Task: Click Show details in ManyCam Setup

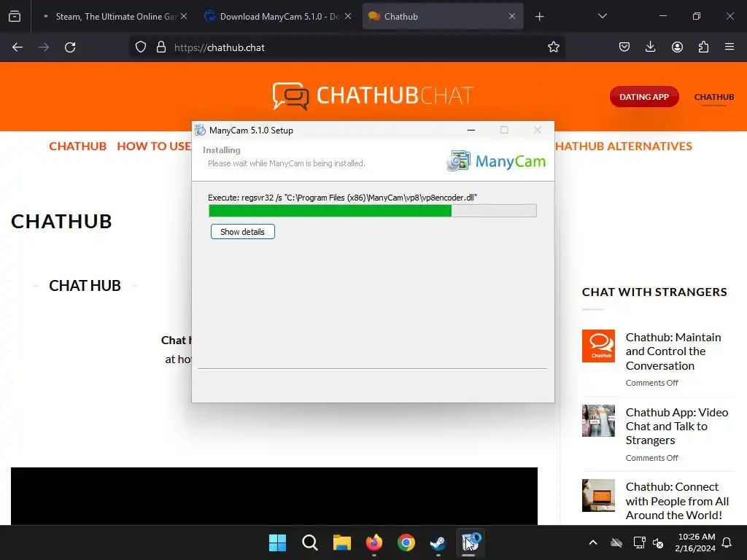Action: (242, 232)
